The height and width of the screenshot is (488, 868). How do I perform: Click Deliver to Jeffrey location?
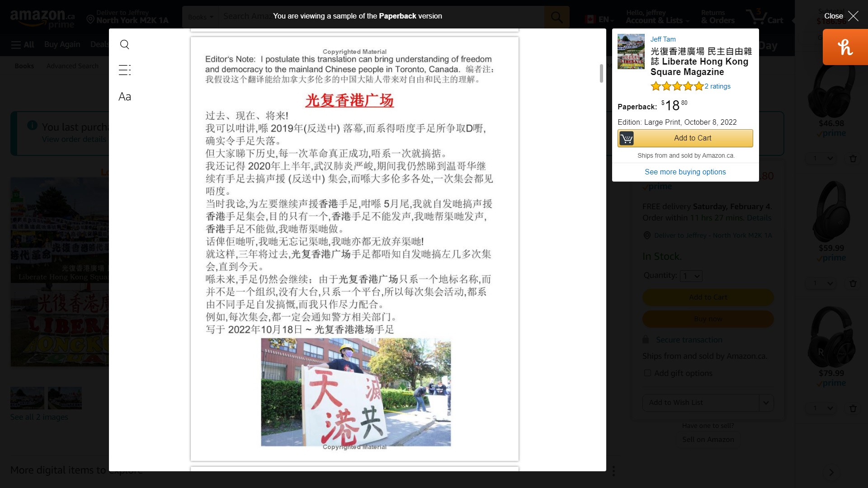pyautogui.click(x=127, y=17)
